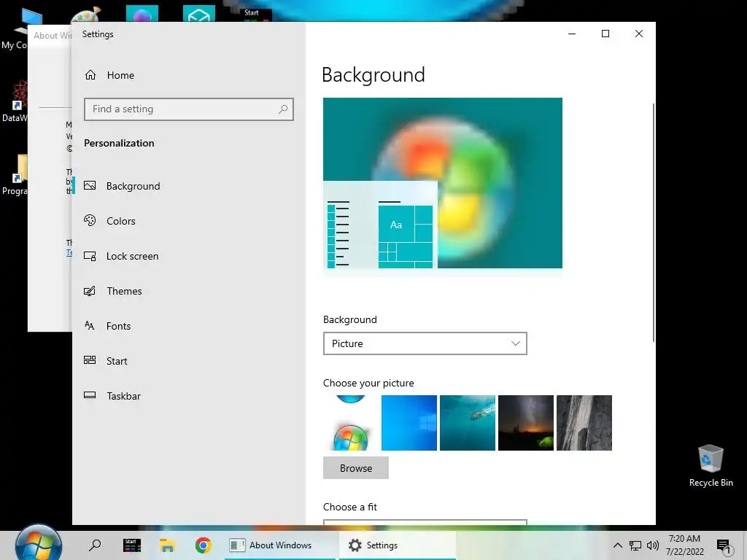Click the Fonts icon in sidebar
This screenshot has width=747, height=560.
(x=90, y=326)
